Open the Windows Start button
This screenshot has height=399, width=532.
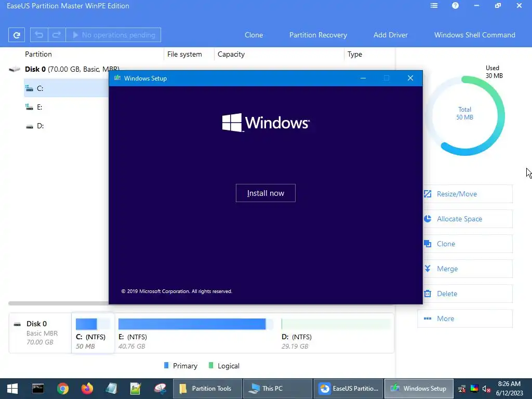point(12,389)
